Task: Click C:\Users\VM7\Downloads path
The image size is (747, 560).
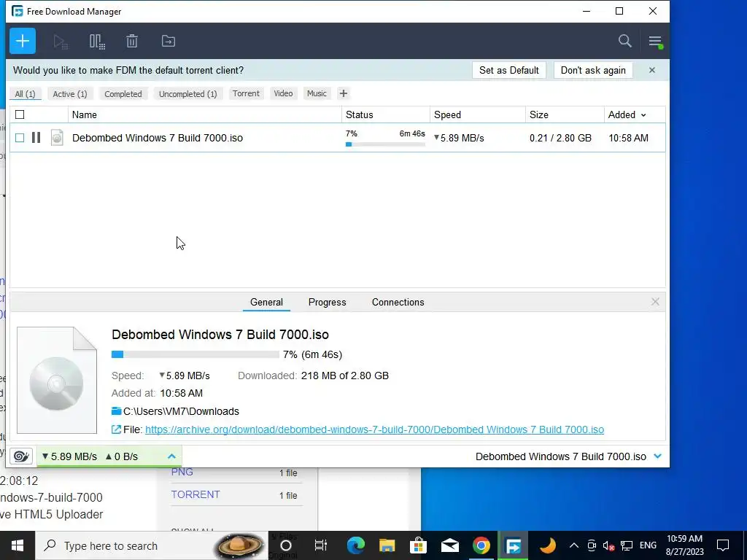Action: pos(181,411)
